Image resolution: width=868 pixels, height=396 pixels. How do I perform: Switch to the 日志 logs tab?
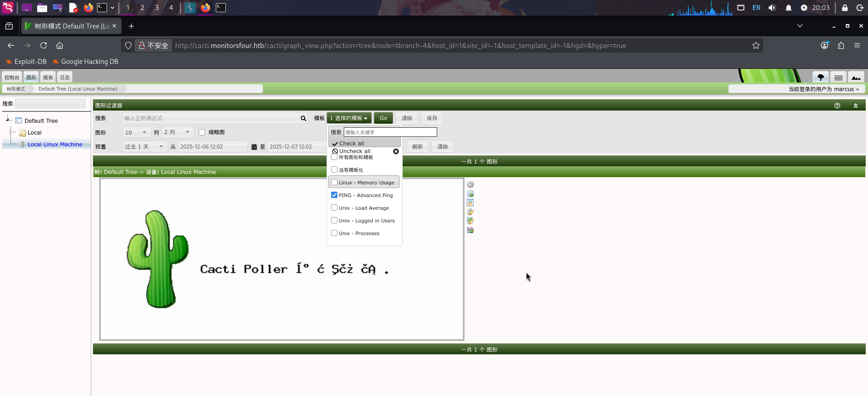65,77
